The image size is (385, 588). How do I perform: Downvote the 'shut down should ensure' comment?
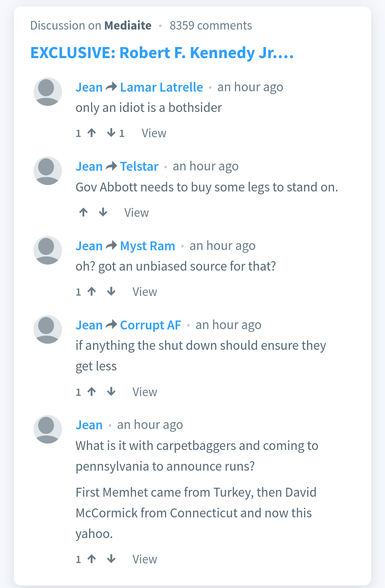point(111,392)
